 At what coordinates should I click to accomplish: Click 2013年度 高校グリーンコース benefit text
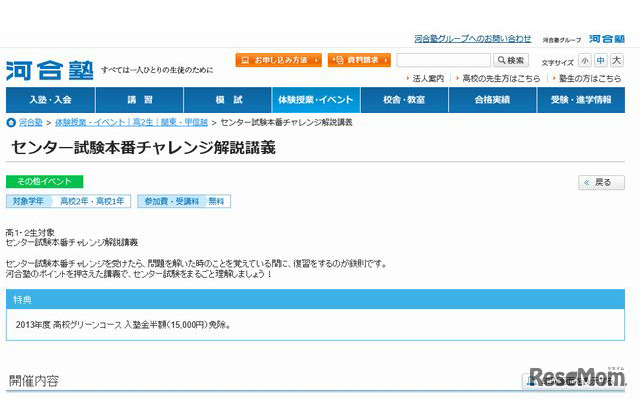coord(122,325)
